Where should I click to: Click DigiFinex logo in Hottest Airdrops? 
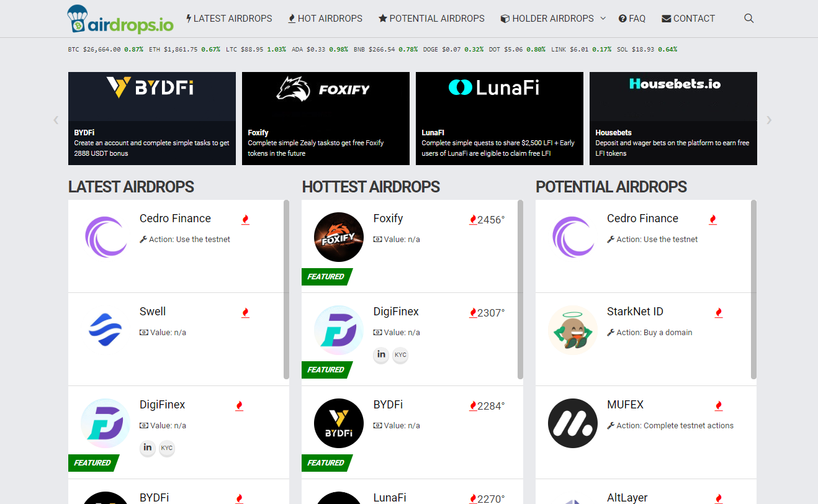click(x=339, y=330)
